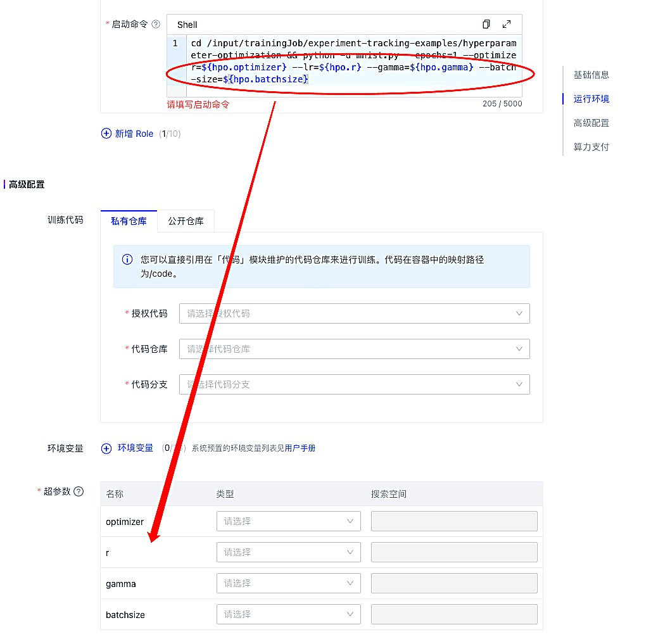Image resolution: width=670 pixels, height=644 pixels.
Task: Select a type for batchsize hyperparameter
Action: pyautogui.click(x=288, y=614)
